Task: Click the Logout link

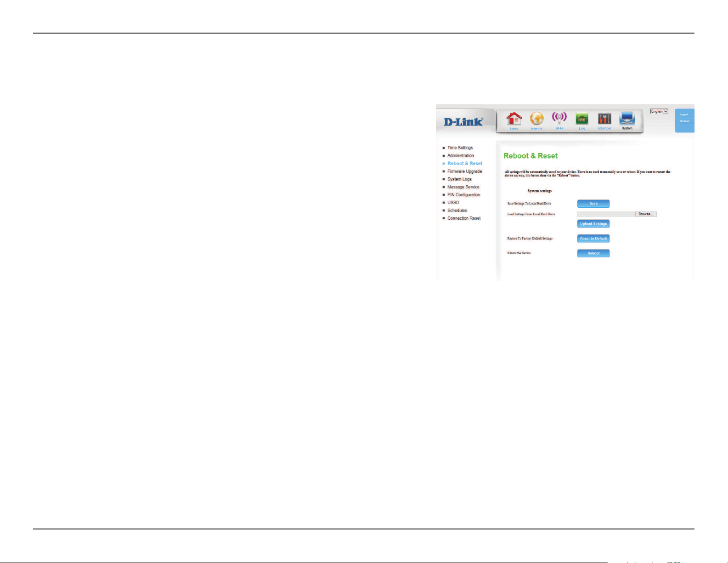Action: coord(684,114)
